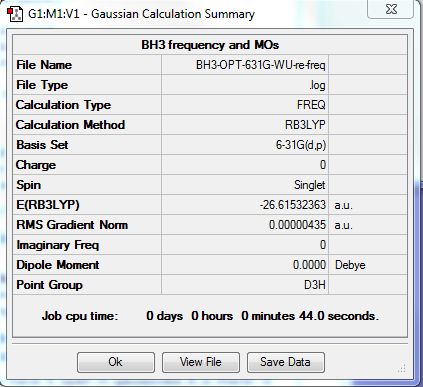Click the GaussView molecule icon in title bar
Viewport: 423px width, 387px height.
click(x=15, y=14)
